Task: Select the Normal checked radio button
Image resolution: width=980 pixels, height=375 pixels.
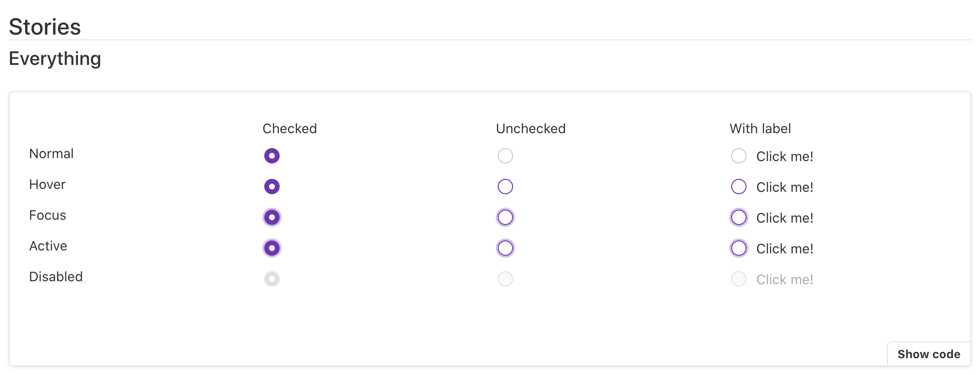Action: point(272,156)
